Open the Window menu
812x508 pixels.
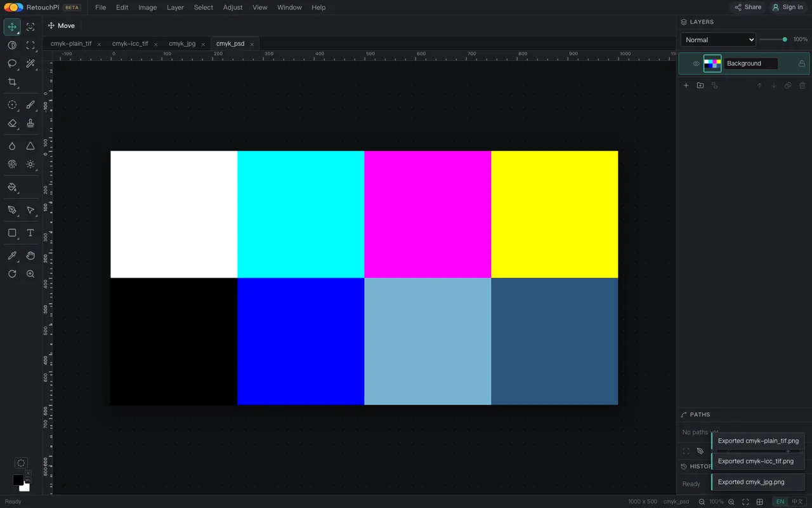coord(289,8)
